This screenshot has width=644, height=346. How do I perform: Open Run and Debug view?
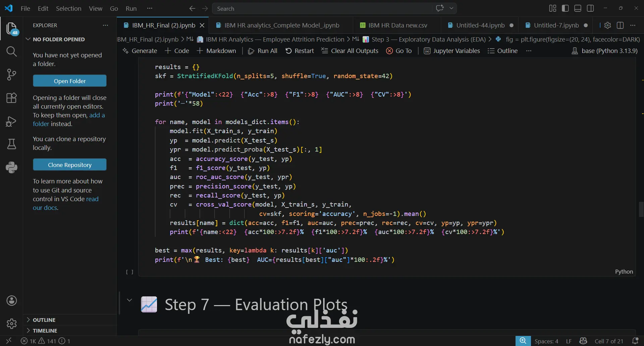[11, 121]
